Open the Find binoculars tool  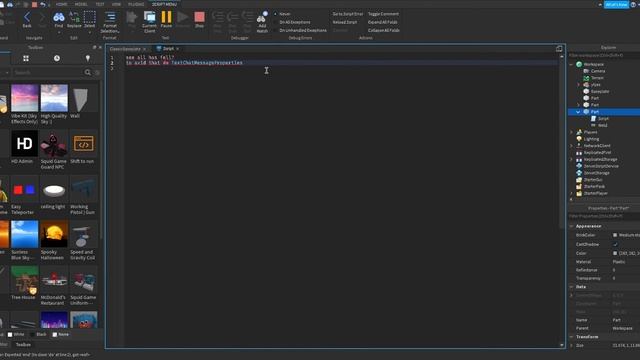pyautogui.click(x=59, y=17)
